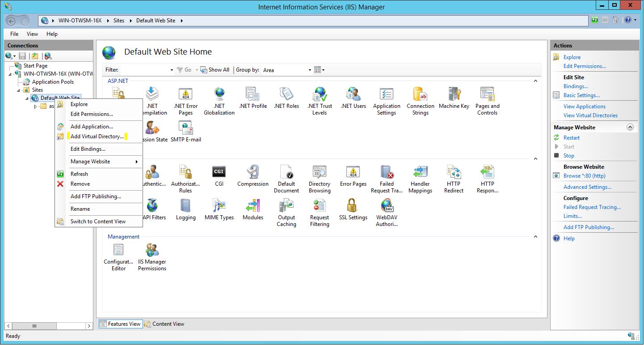Open the Output Caching feature
Viewport: 644px width, 345px height.
[286, 213]
